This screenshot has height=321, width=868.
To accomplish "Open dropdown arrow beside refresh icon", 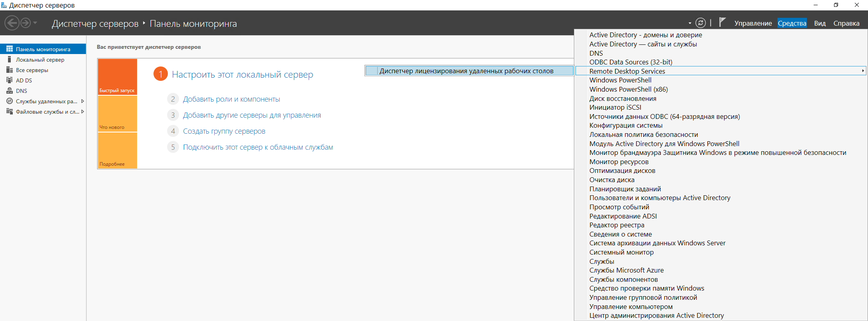I will tap(690, 24).
